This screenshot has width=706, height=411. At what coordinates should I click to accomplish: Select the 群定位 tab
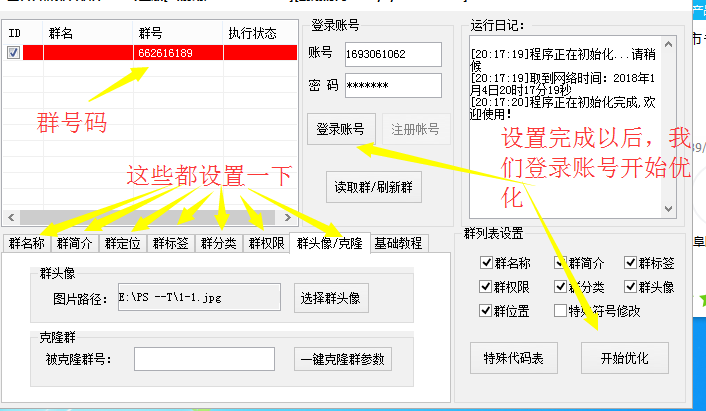[122, 244]
